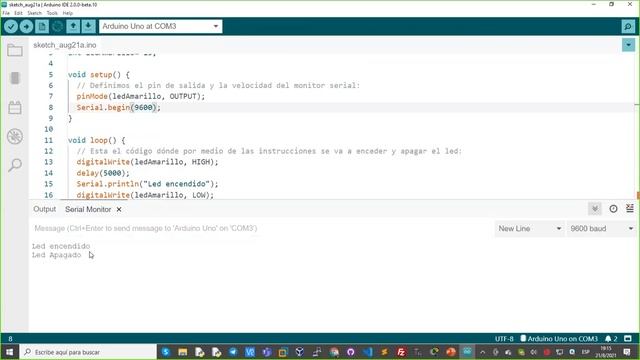Open the Windows Start menu
The height and width of the screenshot is (360, 640).
tap(9, 352)
